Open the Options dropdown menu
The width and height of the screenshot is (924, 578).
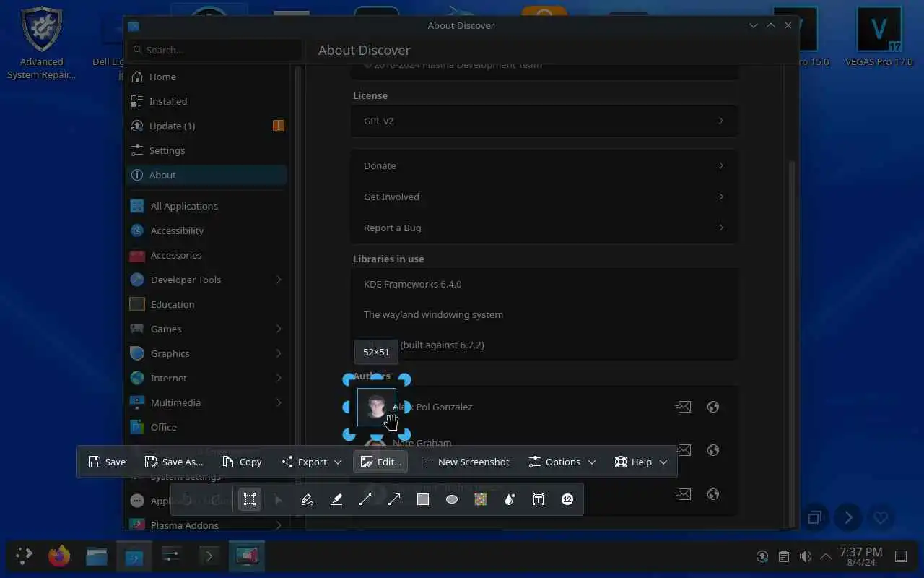tap(562, 462)
